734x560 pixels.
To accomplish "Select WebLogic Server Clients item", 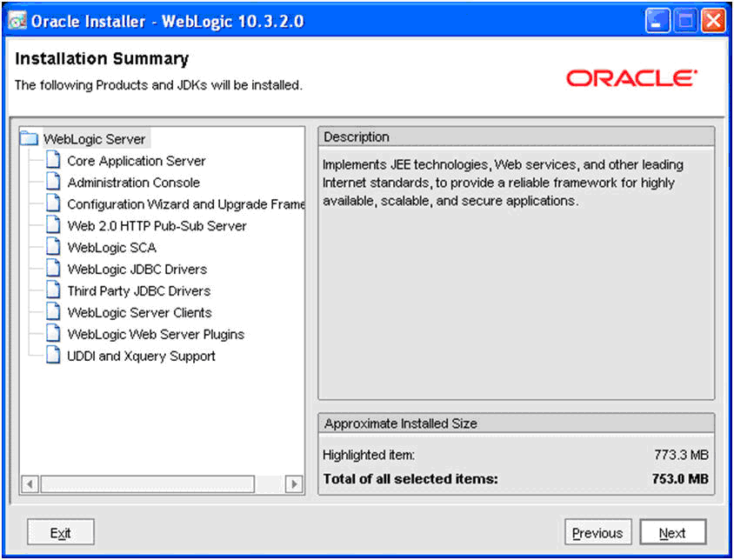I will tap(139, 312).
